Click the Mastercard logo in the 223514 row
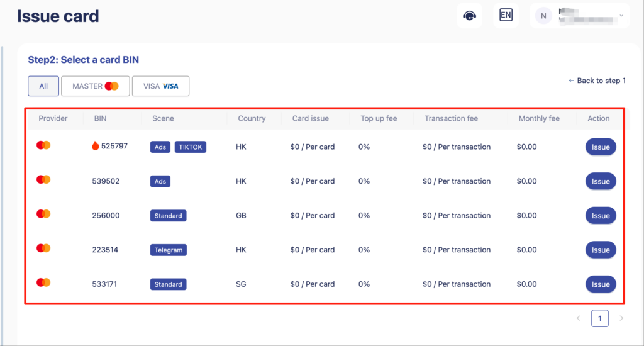The image size is (644, 346). 43,248
